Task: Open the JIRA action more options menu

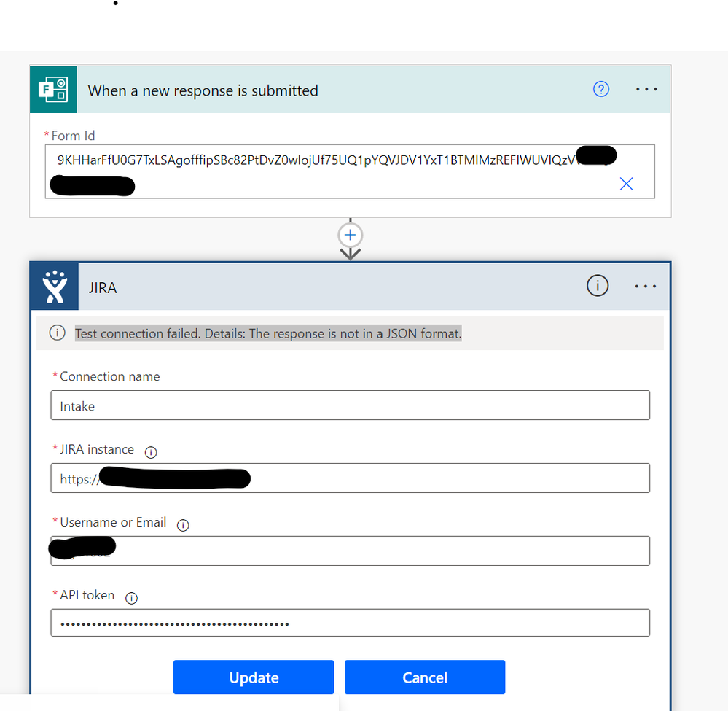Action: (x=646, y=287)
